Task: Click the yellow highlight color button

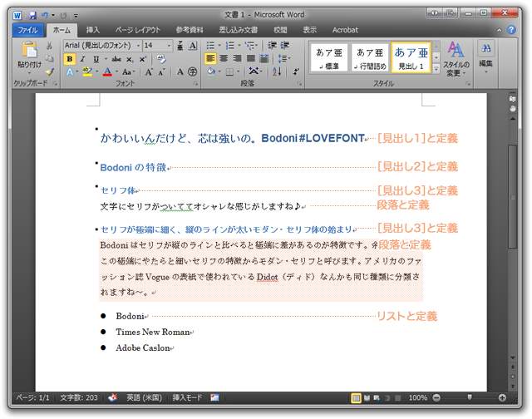Action: click(x=87, y=72)
